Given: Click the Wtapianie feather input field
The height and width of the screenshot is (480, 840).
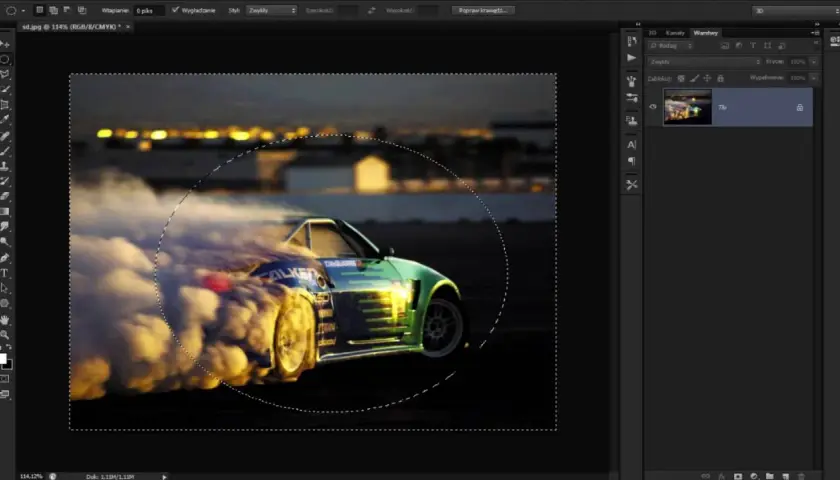Looking at the screenshot, I should (x=149, y=10).
